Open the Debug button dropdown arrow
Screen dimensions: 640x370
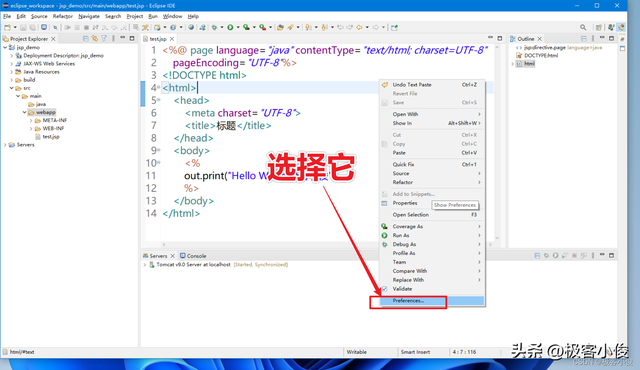click(222, 27)
